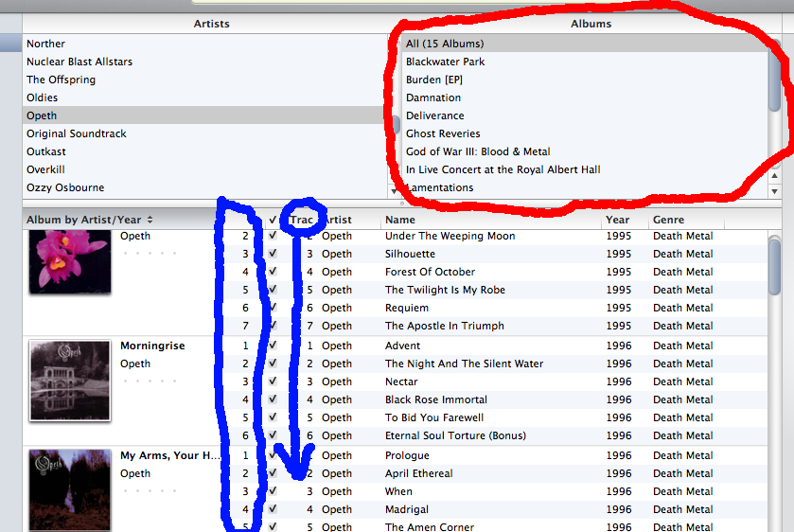Click the Albums list vertical scrollbar thumb
Screen dimensions: 794x532
tap(774, 75)
